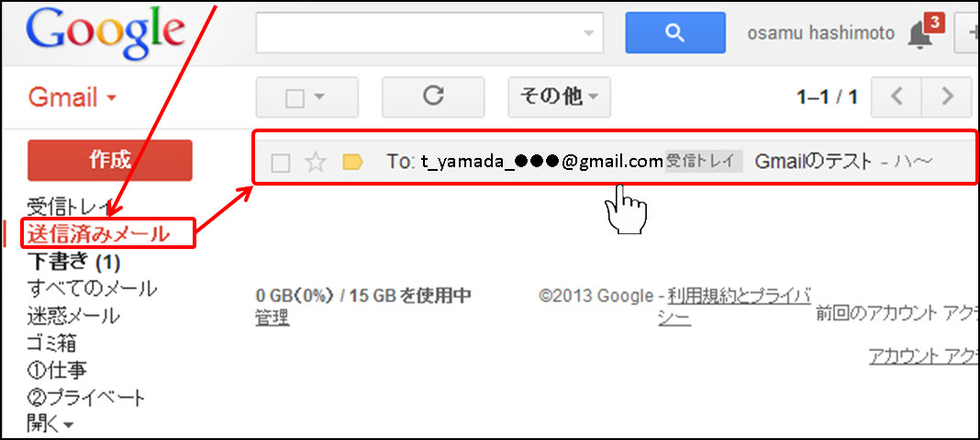Open the ①仕事 label
This screenshot has width=980, height=440.
pyautogui.click(x=57, y=370)
